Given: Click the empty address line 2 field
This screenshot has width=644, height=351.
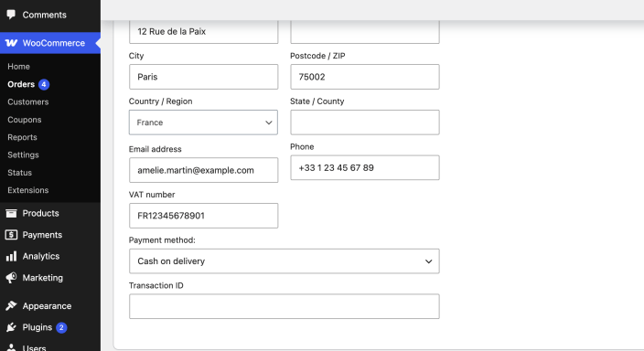Looking at the screenshot, I should 365,32.
